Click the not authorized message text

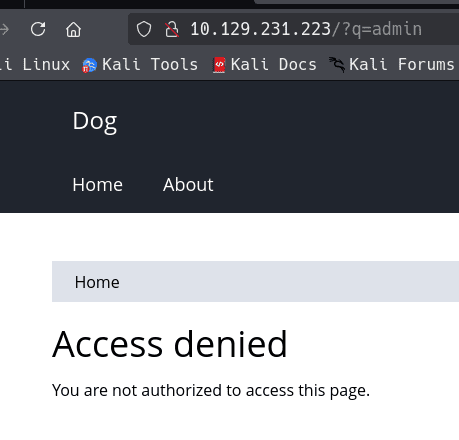tap(211, 390)
